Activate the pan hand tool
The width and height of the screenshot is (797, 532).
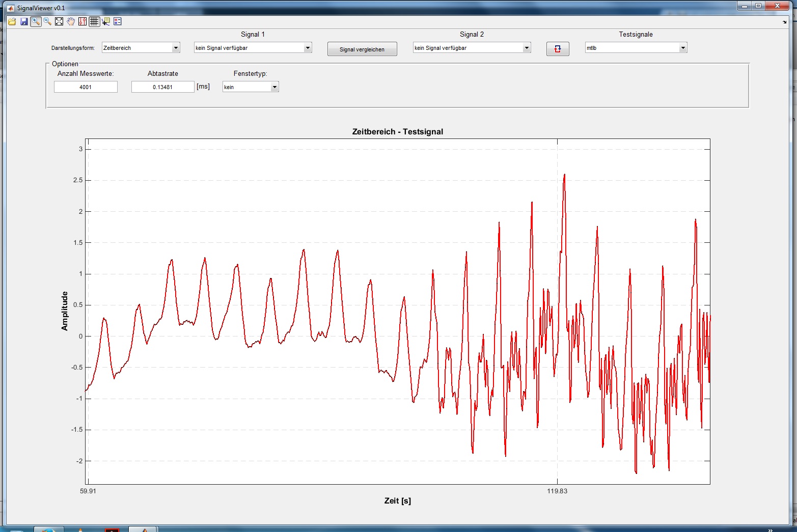click(71, 21)
